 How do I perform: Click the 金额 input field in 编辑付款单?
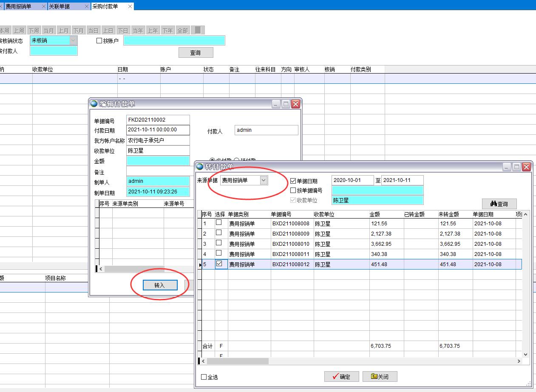(158, 161)
